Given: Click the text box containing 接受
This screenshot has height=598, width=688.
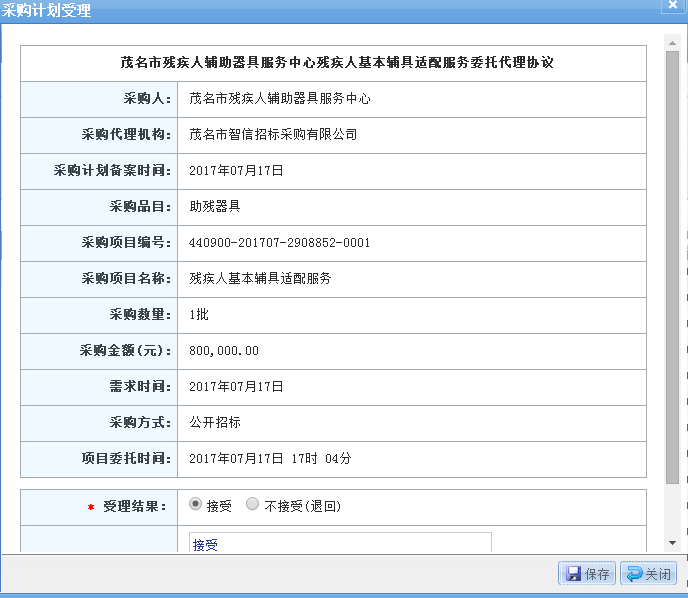Looking at the screenshot, I should click(x=340, y=542).
